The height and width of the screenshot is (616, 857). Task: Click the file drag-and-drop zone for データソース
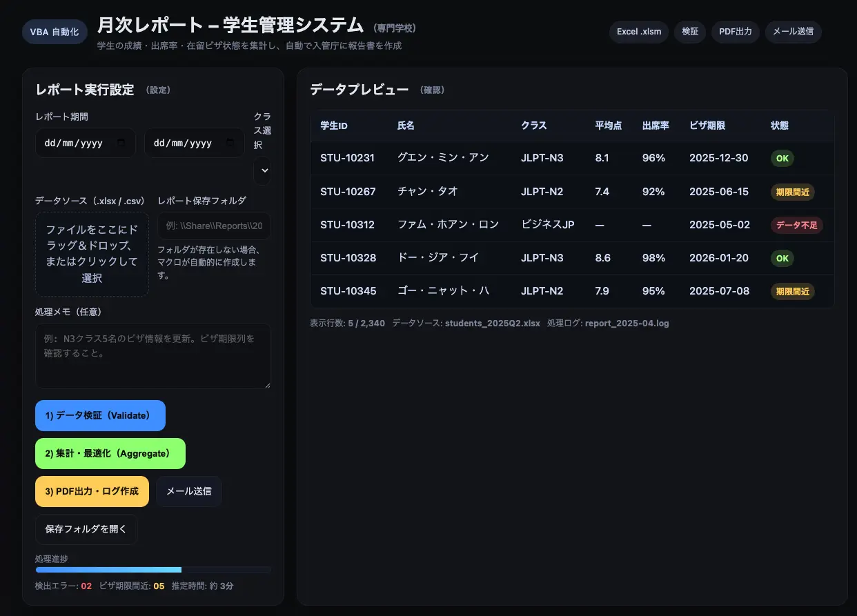[x=92, y=254]
